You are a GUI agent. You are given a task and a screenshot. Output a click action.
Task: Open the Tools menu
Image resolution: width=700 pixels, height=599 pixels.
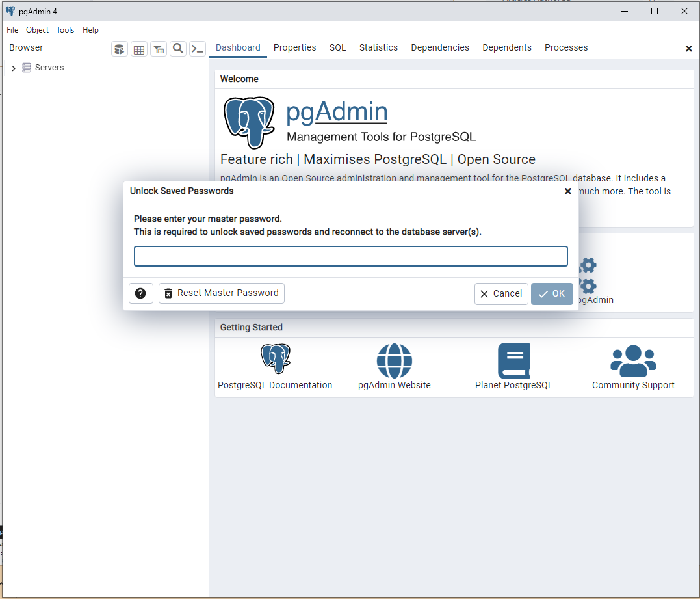pos(65,29)
